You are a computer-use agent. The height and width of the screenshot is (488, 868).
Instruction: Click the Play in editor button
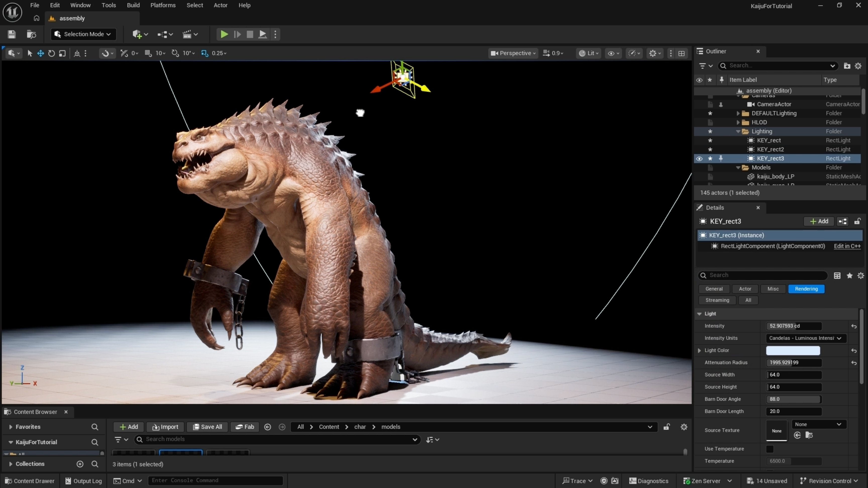pos(224,34)
